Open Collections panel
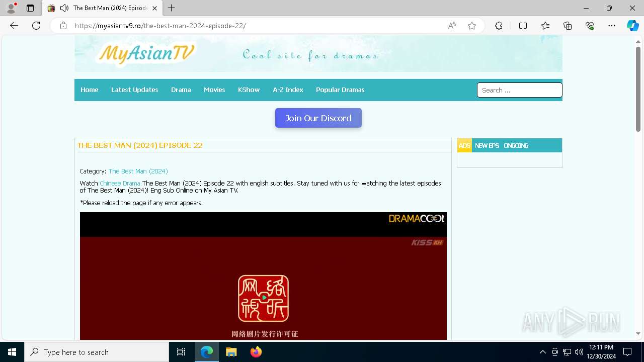The height and width of the screenshot is (362, 644). click(x=568, y=26)
